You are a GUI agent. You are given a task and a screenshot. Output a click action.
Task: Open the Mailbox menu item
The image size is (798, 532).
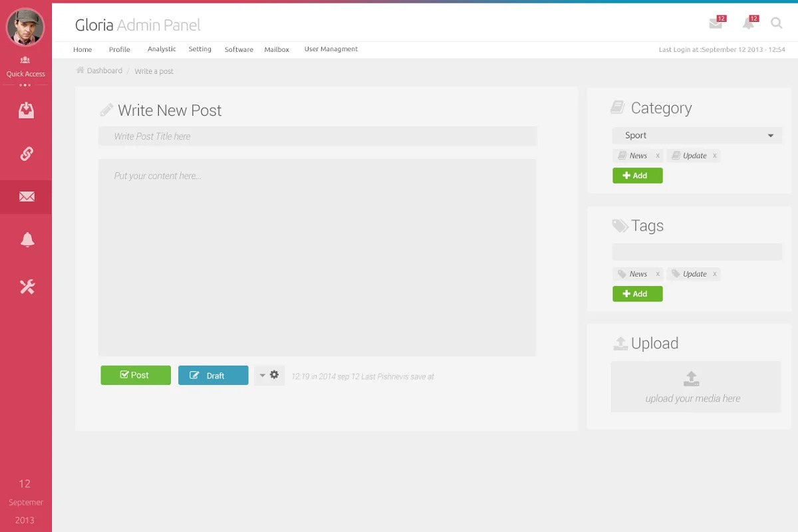[277, 49]
